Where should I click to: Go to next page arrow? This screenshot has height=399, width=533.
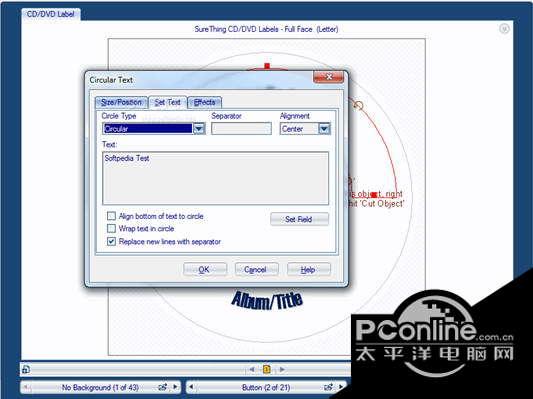(282, 369)
